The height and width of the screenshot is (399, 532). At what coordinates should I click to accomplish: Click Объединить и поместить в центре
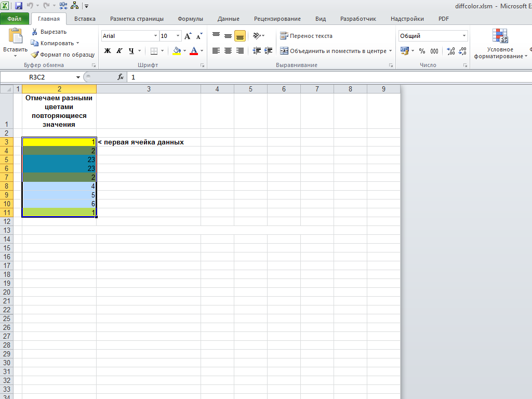click(333, 51)
